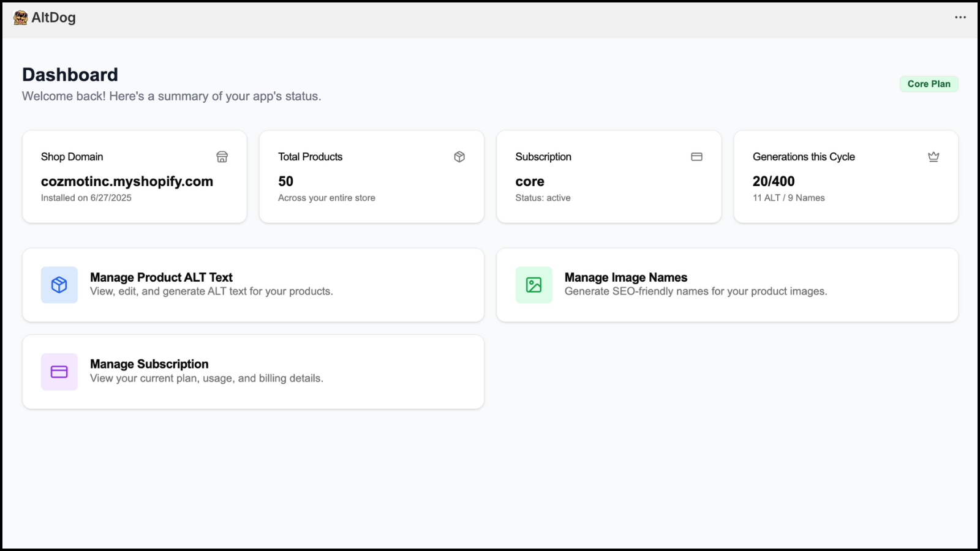980x551 pixels.
Task: Click the crown icon in Generations card
Action: [933, 157]
